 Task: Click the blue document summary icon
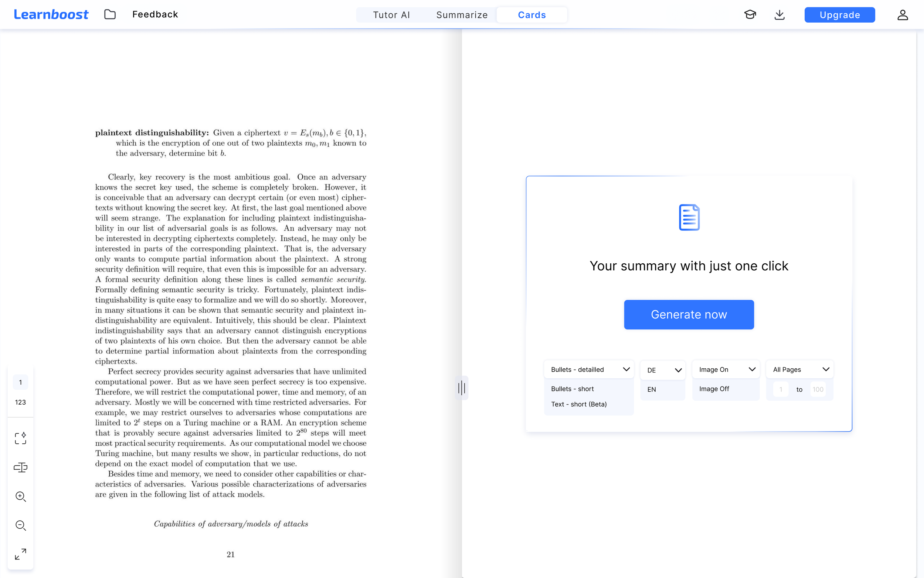689,217
